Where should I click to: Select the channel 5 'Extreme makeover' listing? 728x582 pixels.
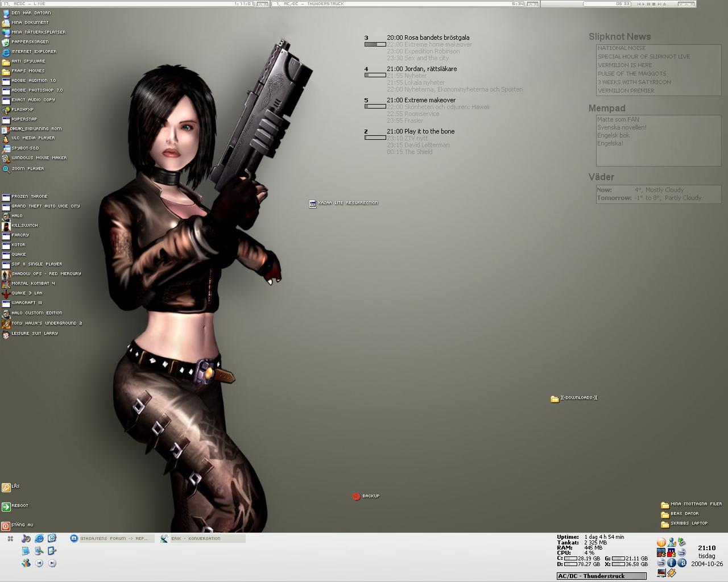[x=421, y=101]
